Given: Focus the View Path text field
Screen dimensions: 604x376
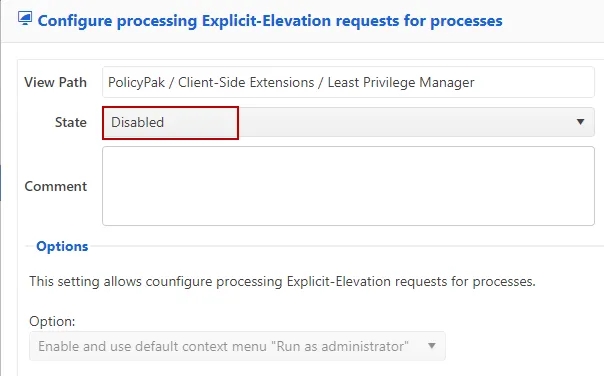Looking at the screenshot, I should (348, 82).
